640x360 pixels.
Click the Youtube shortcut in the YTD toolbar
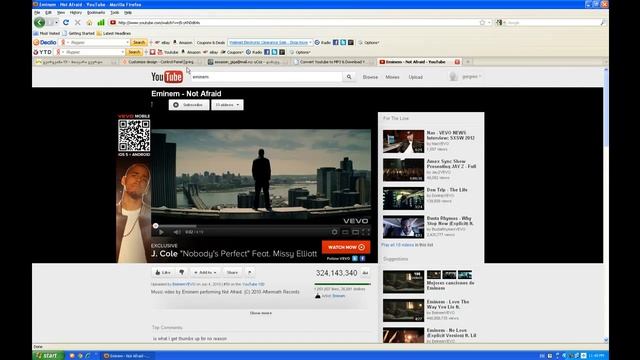pyautogui.click(x=168, y=52)
